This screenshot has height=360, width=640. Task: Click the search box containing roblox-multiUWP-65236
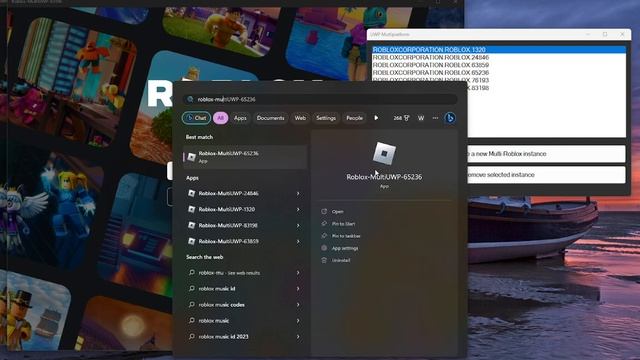click(x=320, y=99)
